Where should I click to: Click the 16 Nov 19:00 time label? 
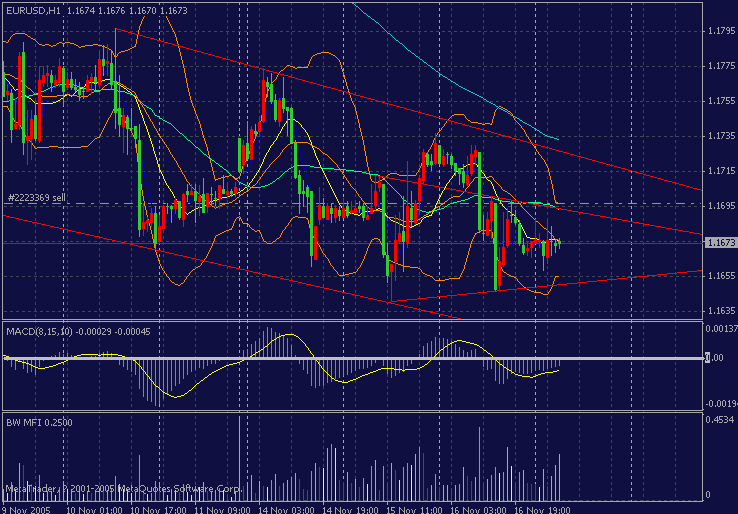(x=543, y=510)
